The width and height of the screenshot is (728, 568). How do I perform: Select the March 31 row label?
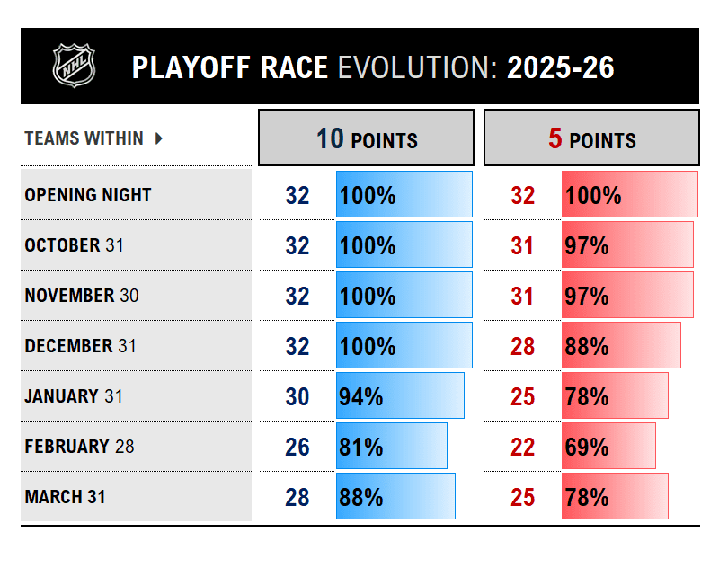point(65,497)
